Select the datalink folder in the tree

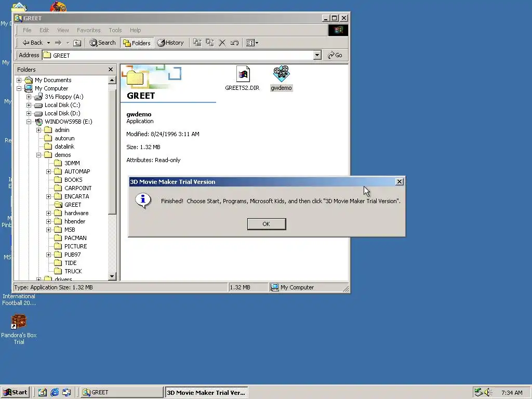[64, 147]
